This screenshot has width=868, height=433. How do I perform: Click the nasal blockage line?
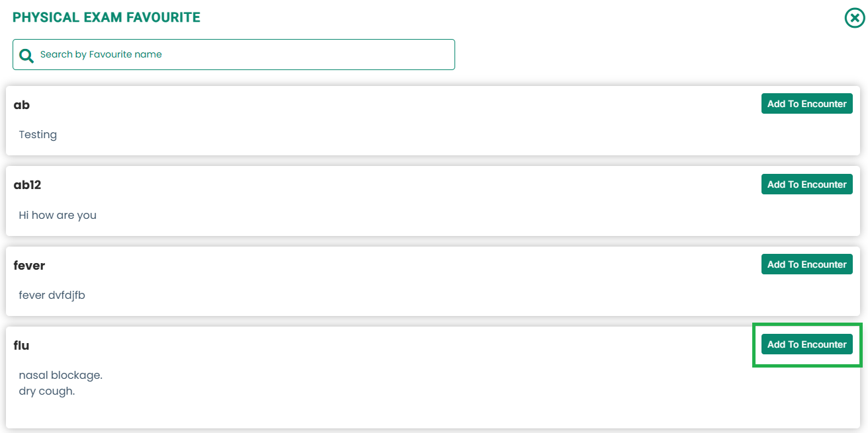[x=61, y=375]
